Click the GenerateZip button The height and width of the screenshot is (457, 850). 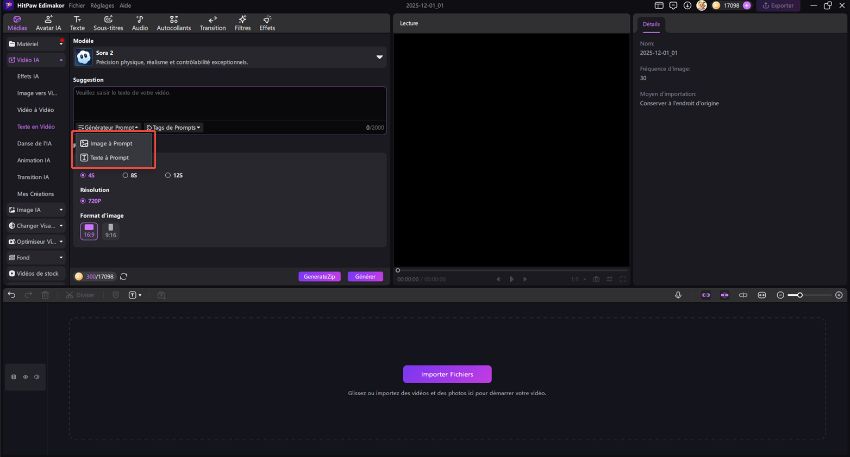[319, 276]
